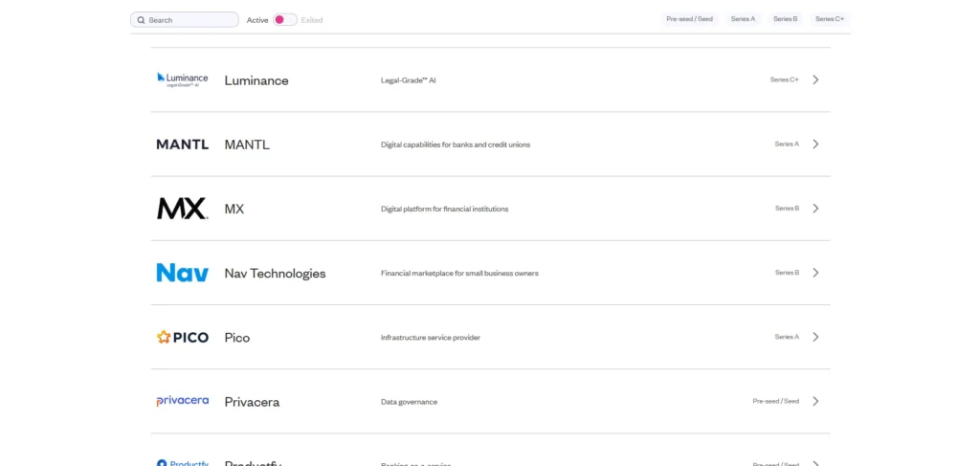Open the Luminance company name
Viewport: 980px width, 466px height.
(256, 80)
